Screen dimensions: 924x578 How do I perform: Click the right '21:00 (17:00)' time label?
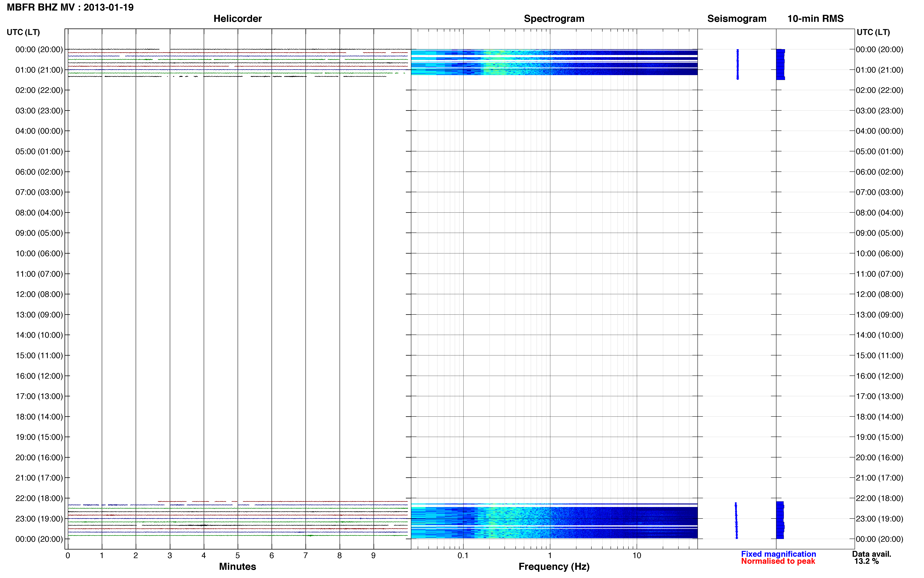[879, 478]
